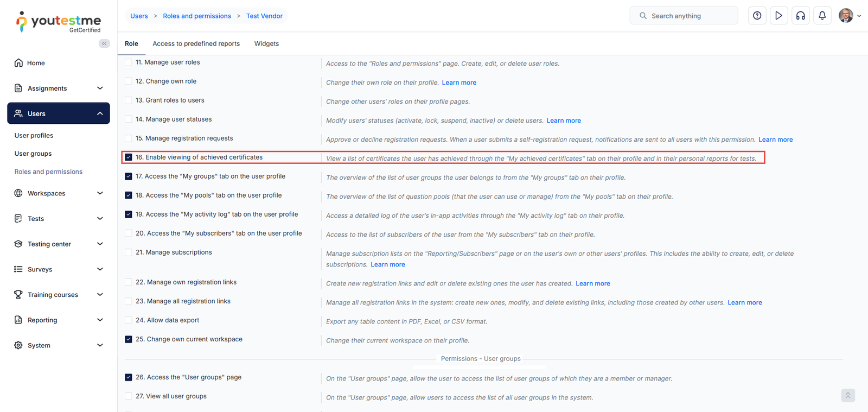
Task: Click the help question mark icon
Action: click(757, 16)
